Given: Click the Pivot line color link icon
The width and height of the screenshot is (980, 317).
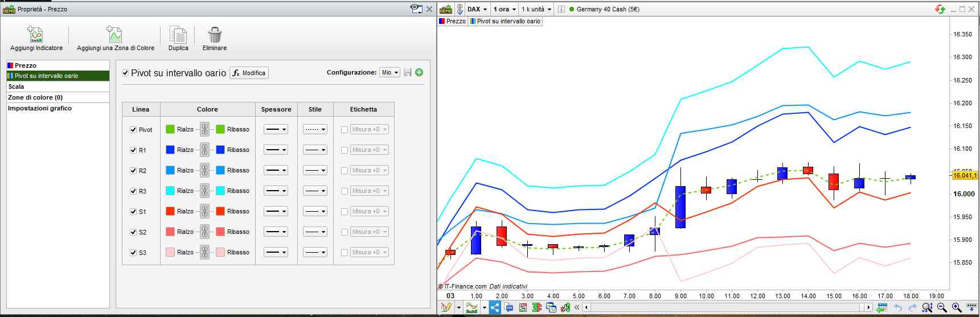Looking at the screenshot, I should pos(204,129).
